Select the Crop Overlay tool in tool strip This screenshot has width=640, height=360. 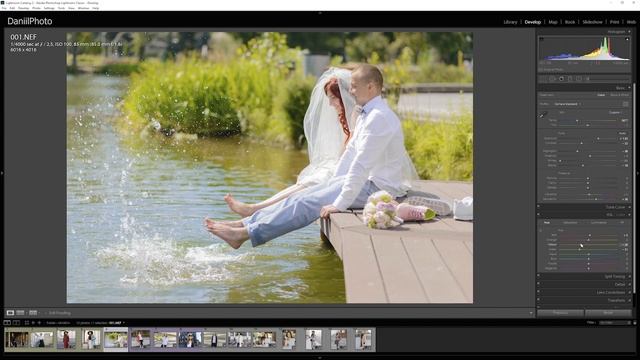[543, 79]
